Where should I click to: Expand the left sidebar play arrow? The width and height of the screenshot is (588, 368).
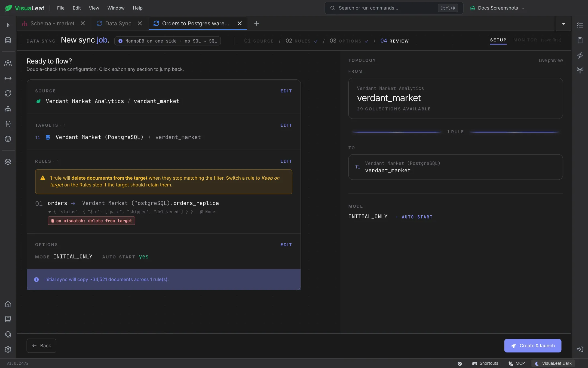(x=8, y=25)
